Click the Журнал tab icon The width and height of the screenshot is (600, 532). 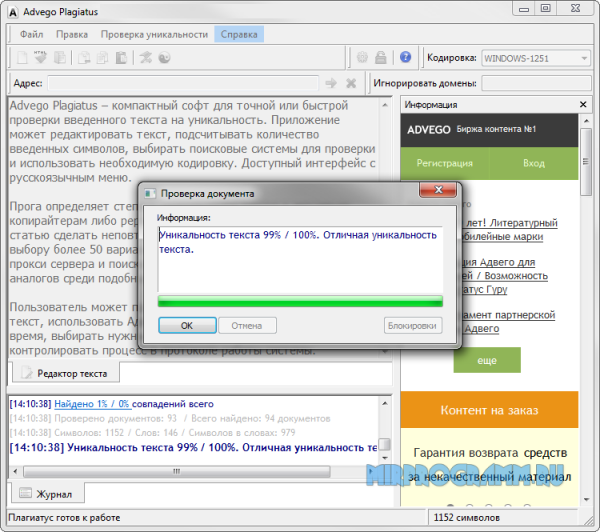25,493
